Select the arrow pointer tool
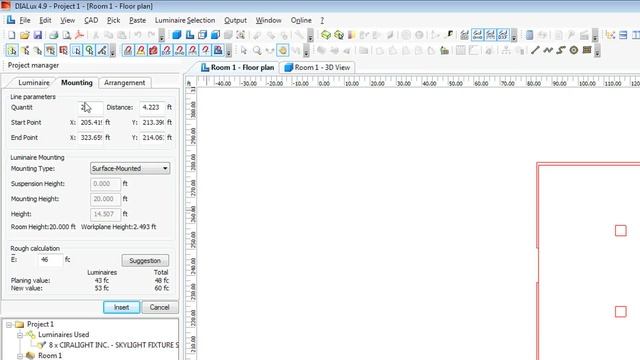 pyautogui.click(x=244, y=51)
